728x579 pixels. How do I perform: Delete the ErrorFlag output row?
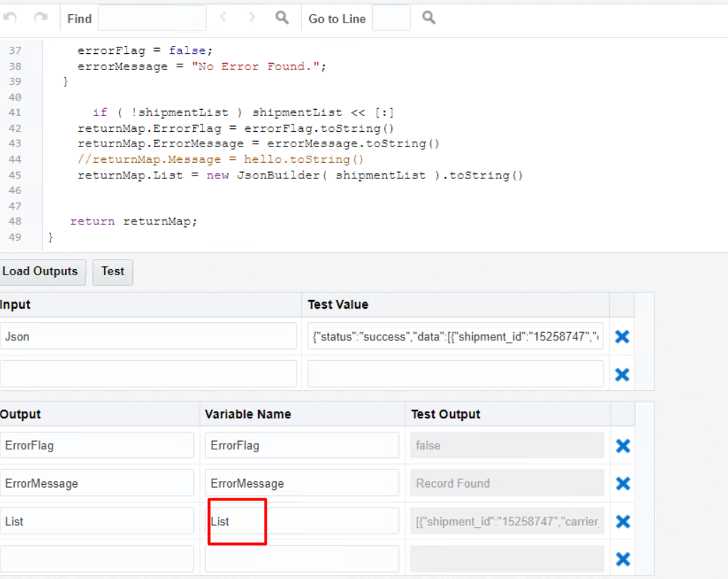point(623,446)
